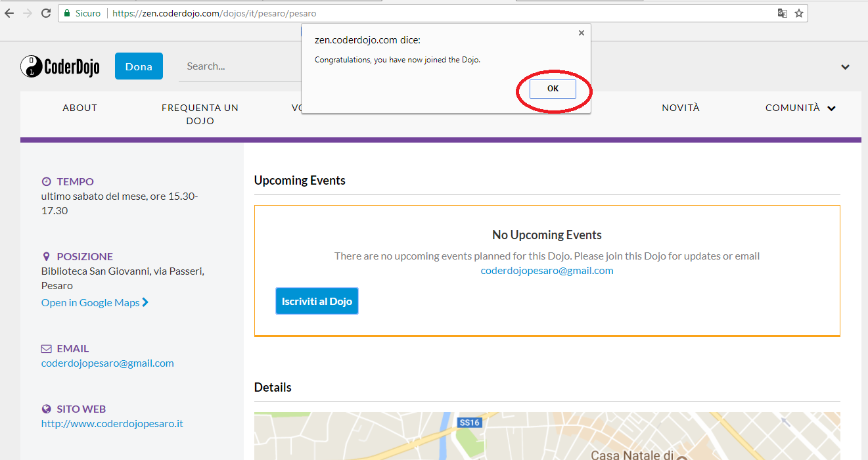
Task: Click the blue Dona button
Action: tap(139, 66)
